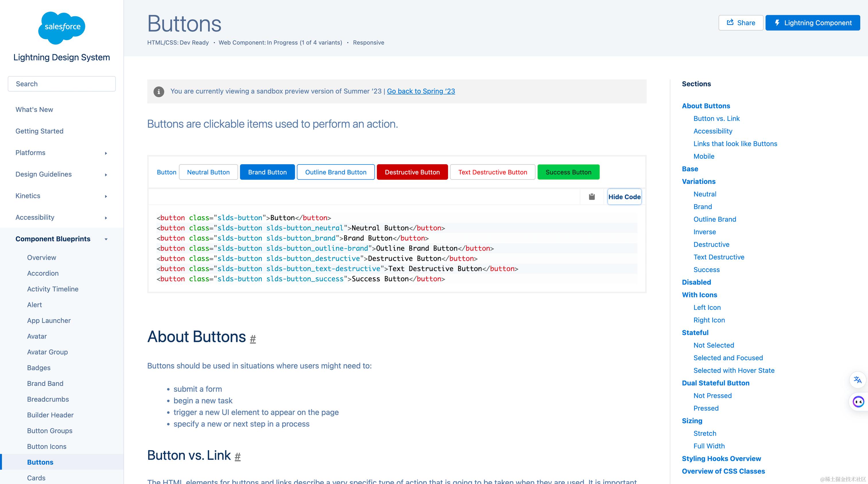The width and height of the screenshot is (868, 484).
Task: Click the Share button
Action: click(x=741, y=23)
